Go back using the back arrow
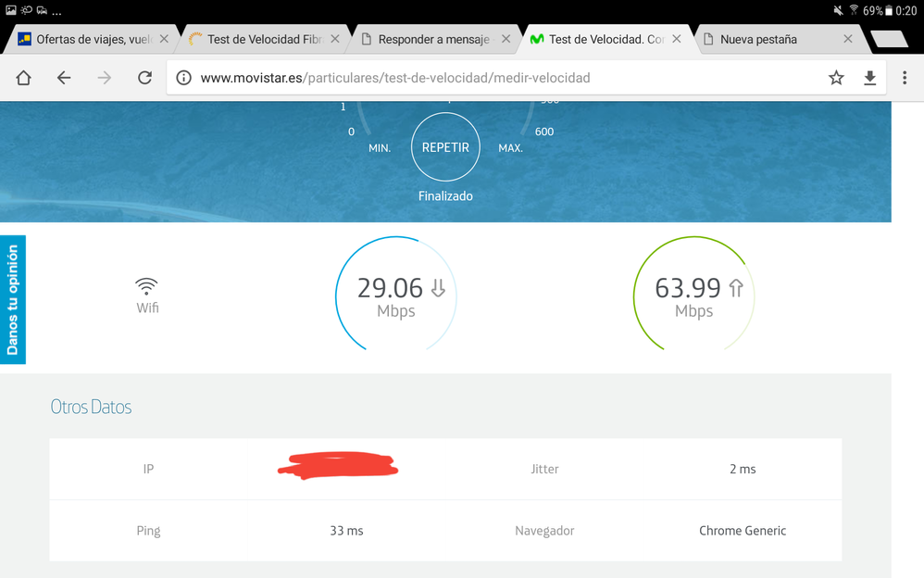This screenshot has width=924, height=578. [64, 78]
